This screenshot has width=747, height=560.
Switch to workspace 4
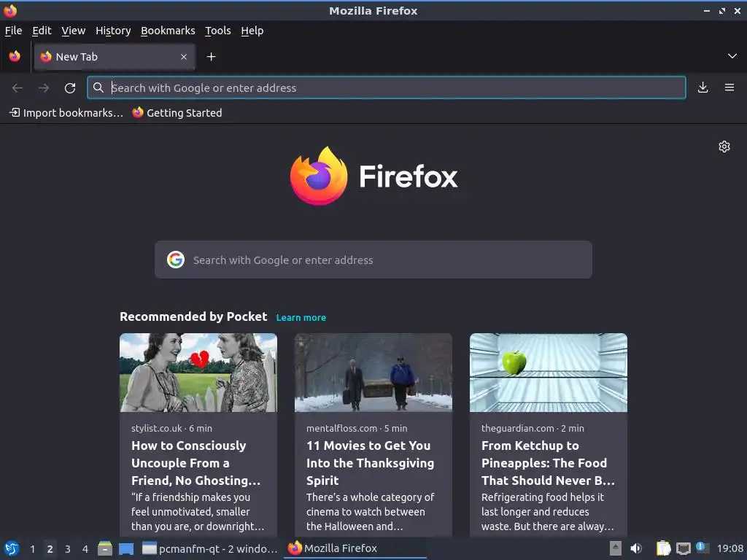85,549
